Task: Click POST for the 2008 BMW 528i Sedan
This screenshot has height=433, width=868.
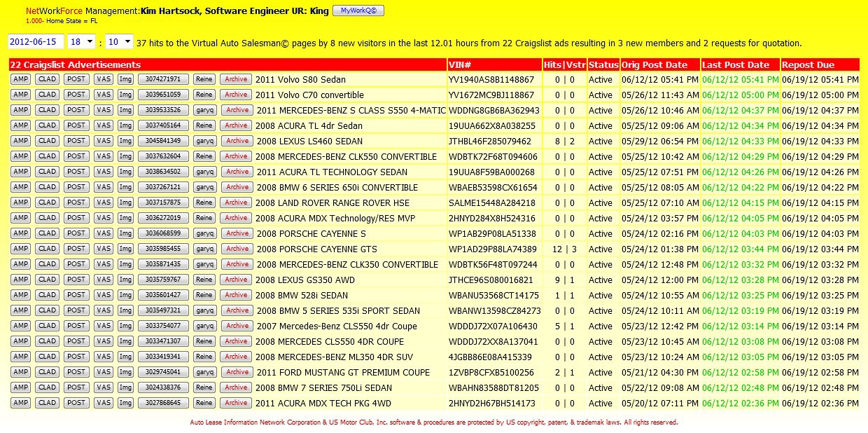Action: [x=76, y=295]
